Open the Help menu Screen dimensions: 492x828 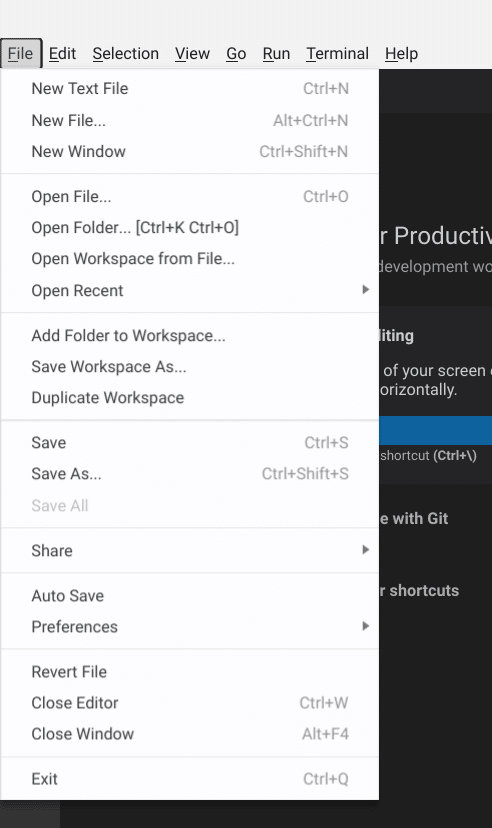click(x=401, y=54)
